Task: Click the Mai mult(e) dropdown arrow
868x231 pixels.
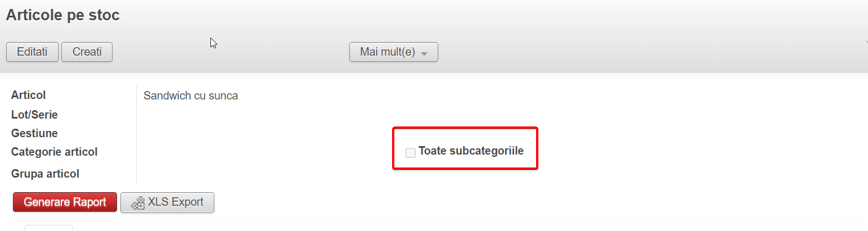Action: coord(424,53)
